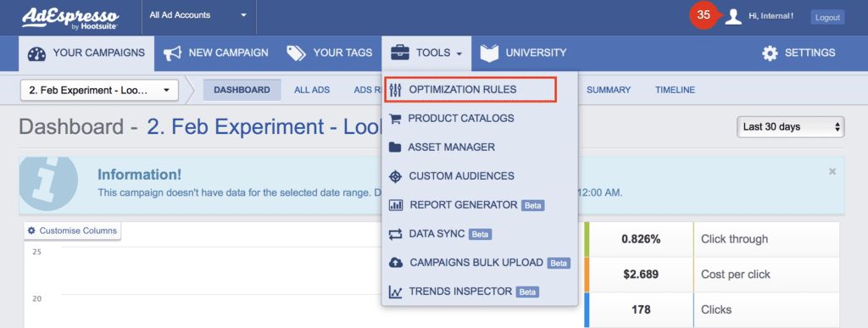Open the Timeline sub-tab
Image resolution: width=868 pixels, height=328 pixels.
(x=675, y=90)
